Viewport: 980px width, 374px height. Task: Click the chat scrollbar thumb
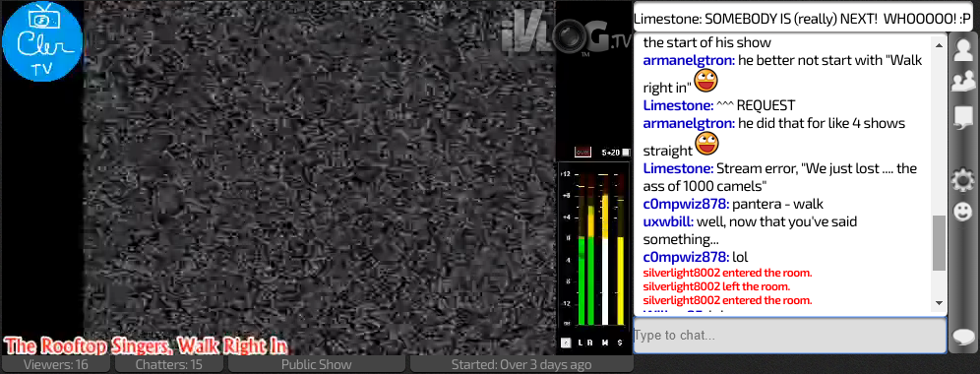pos(939,243)
